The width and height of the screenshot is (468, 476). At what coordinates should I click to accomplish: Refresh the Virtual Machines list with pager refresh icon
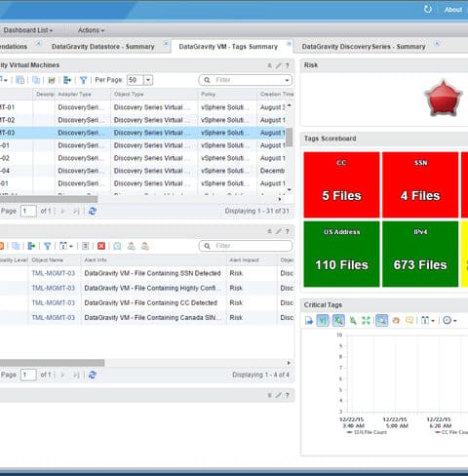93,212
